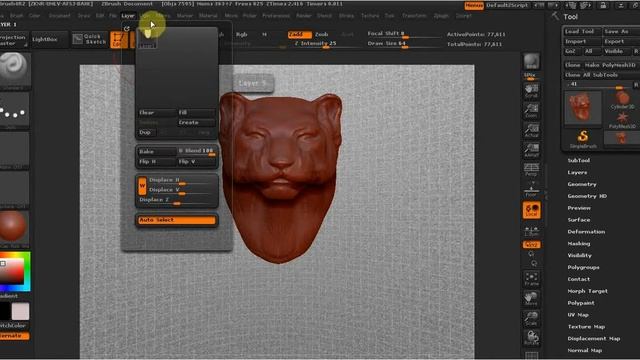
Task: Open the Preferences menu
Action: (276, 16)
